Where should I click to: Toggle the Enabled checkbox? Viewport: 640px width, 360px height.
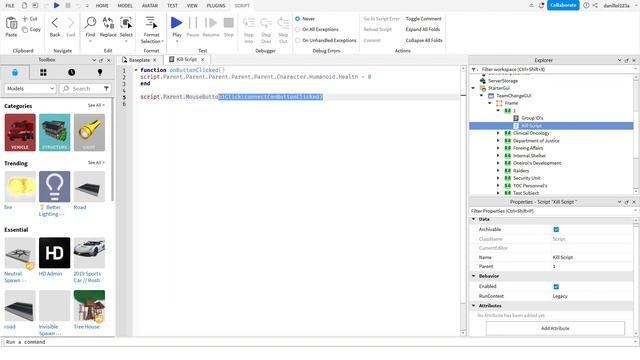[556, 287]
